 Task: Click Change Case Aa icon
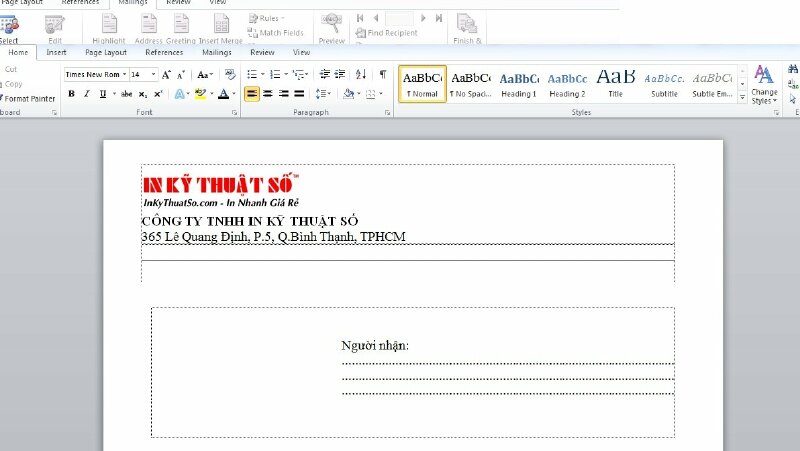pos(203,74)
